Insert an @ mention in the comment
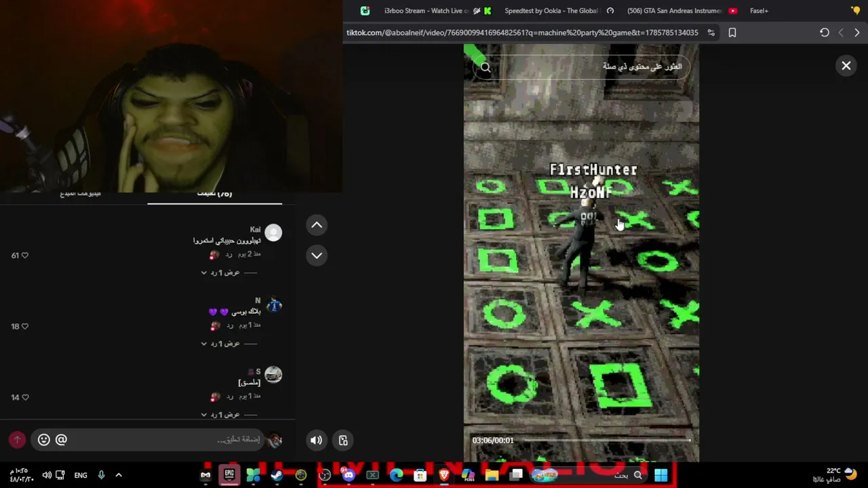 61,440
